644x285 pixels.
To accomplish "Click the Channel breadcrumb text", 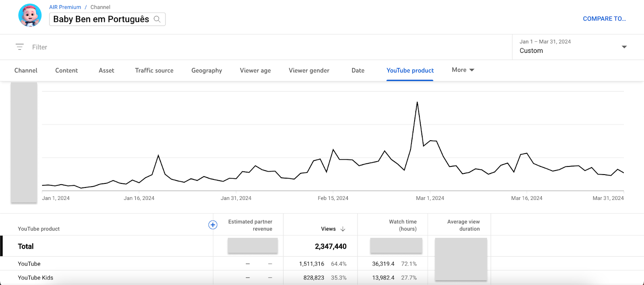I will pyautogui.click(x=100, y=7).
